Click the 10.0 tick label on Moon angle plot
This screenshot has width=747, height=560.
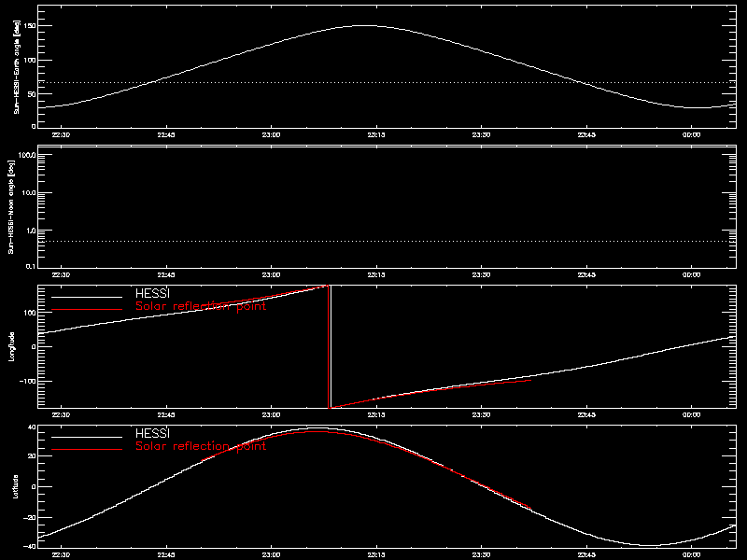pos(29,193)
